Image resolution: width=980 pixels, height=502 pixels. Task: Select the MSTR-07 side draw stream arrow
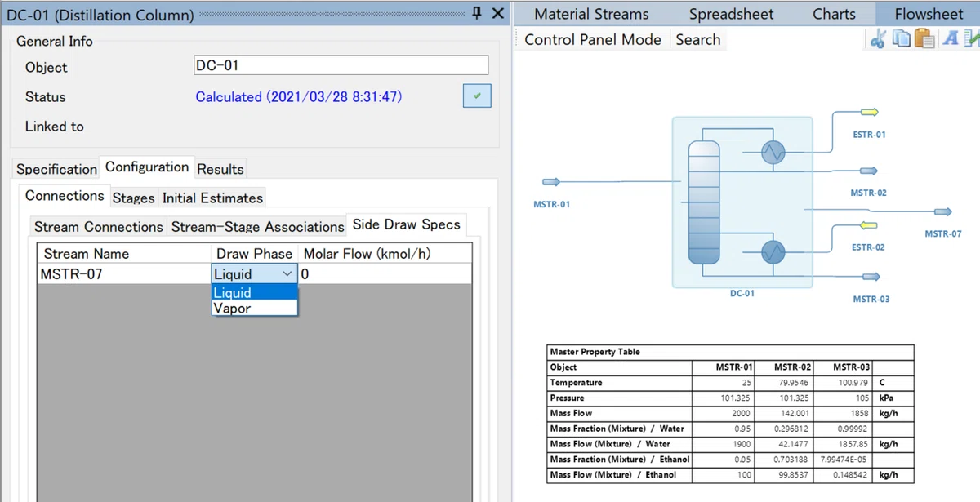point(943,212)
